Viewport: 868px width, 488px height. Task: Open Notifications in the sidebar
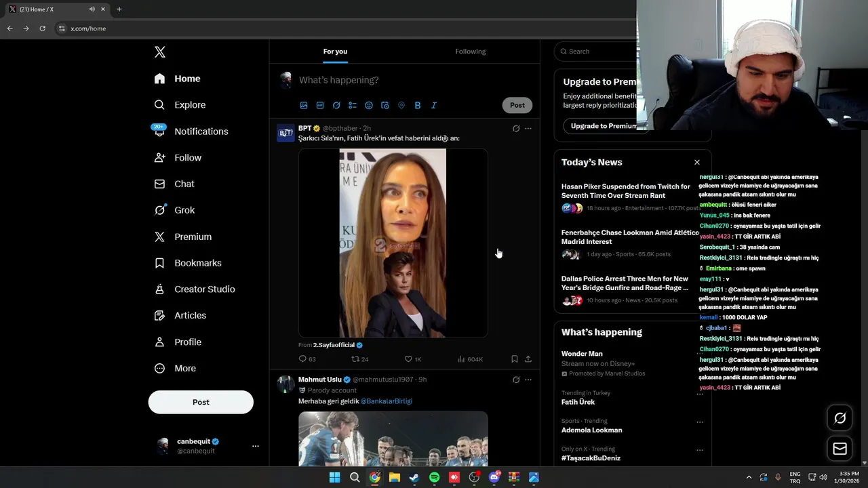coord(191,131)
